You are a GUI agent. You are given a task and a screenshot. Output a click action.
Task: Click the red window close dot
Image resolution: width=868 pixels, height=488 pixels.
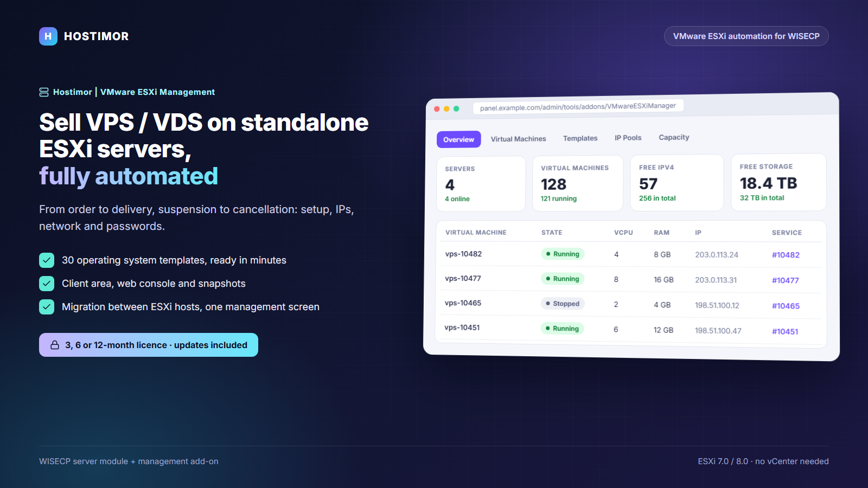pyautogui.click(x=437, y=109)
